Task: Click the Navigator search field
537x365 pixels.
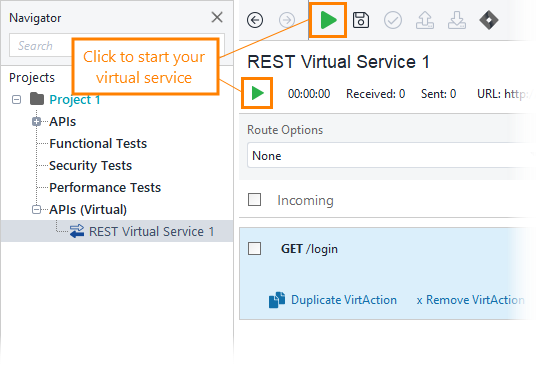Action: tap(117, 45)
